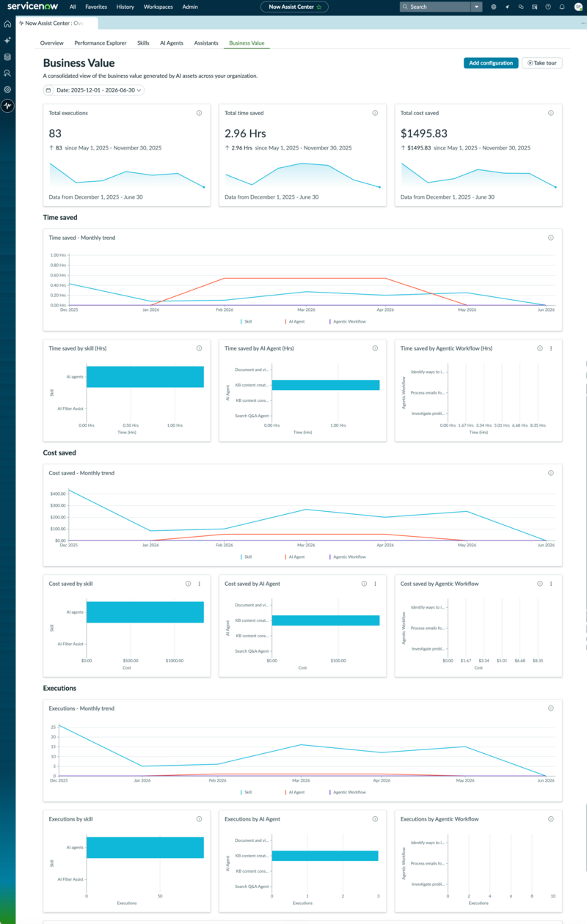The height and width of the screenshot is (924, 587).
Task: Toggle Agentic Workflow in Time saved trend legend
Action: [348, 321]
